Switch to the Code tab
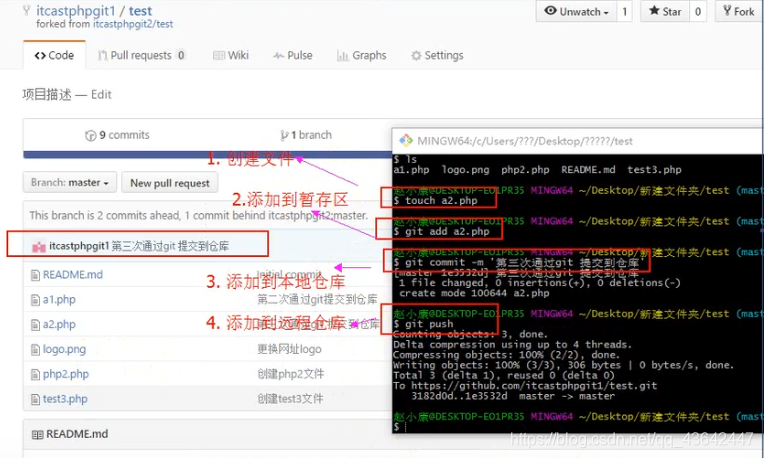The width and height of the screenshot is (764, 458). 54,55
